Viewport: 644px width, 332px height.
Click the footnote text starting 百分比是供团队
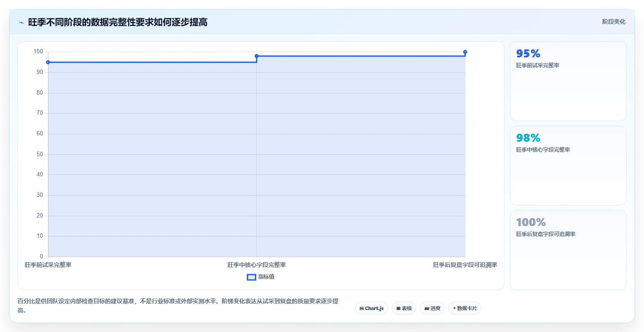[178, 306]
